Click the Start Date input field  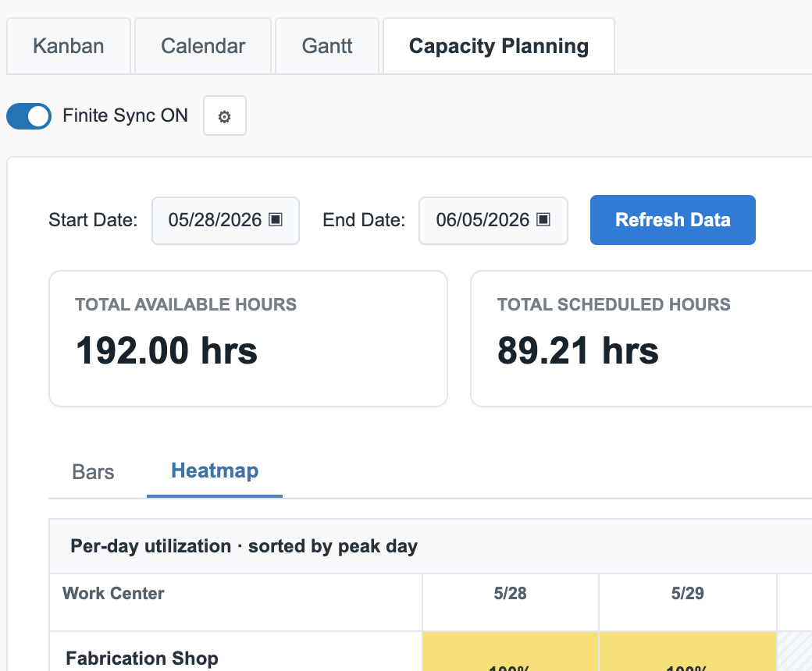(x=226, y=220)
